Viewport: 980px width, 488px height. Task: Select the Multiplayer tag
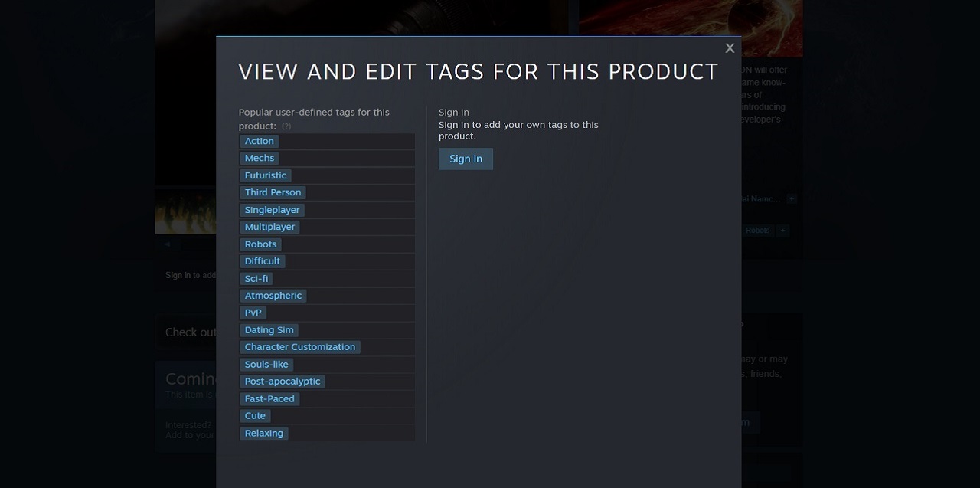tap(269, 227)
